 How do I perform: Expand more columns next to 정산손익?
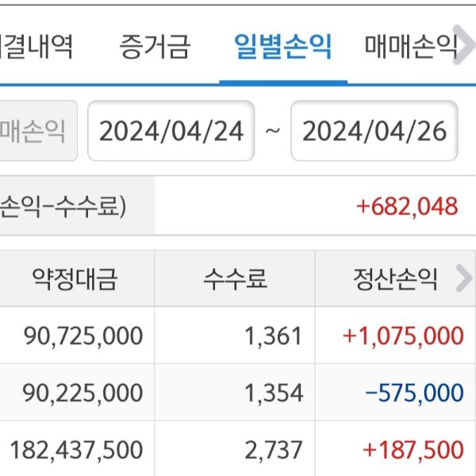pyautogui.click(x=463, y=278)
